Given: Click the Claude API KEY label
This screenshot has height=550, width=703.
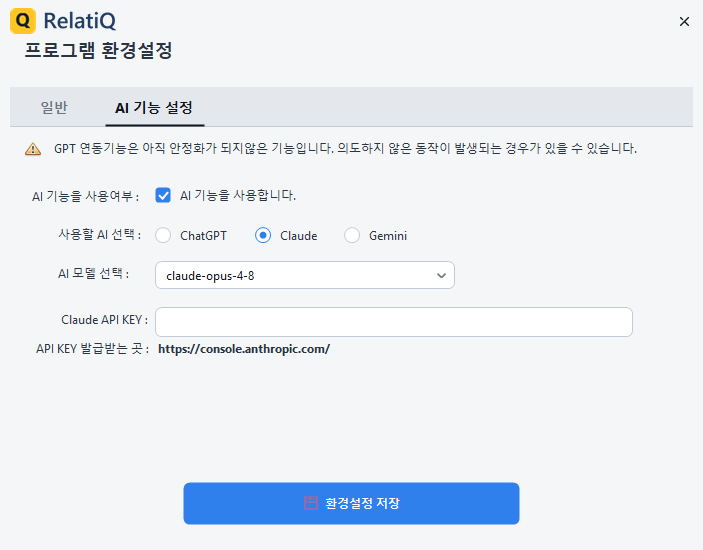Looking at the screenshot, I should (104, 320).
